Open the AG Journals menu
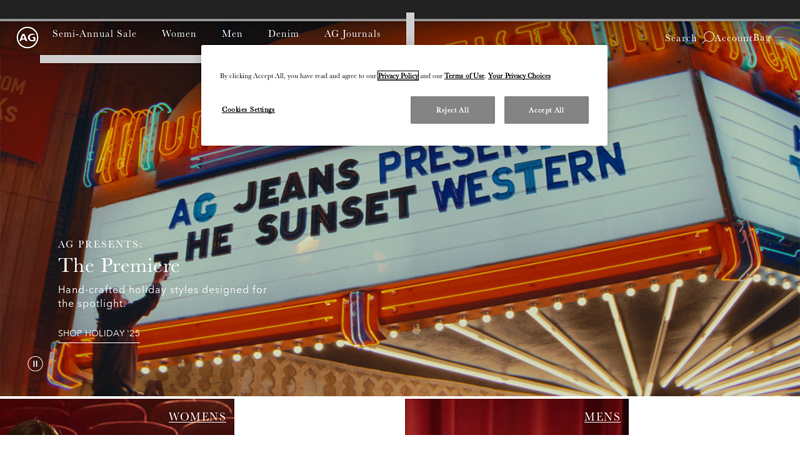Image resolution: width=800 pixels, height=450 pixels. (352, 34)
